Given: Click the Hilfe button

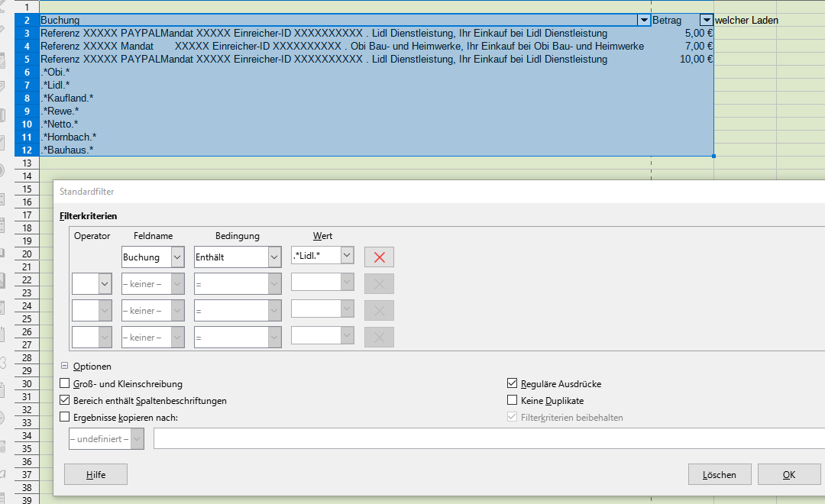Looking at the screenshot, I should (x=95, y=474).
